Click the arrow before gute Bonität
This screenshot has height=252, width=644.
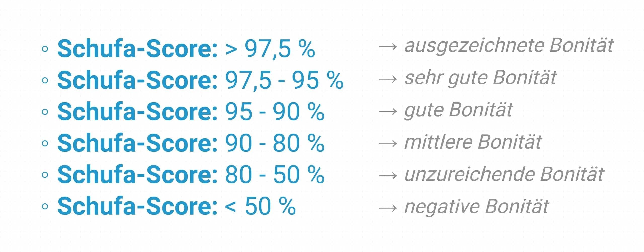pos(388,111)
